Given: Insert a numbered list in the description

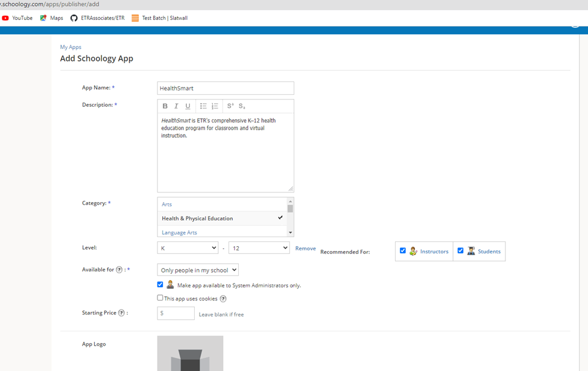Looking at the screenshot, I should tap(214, 106).
